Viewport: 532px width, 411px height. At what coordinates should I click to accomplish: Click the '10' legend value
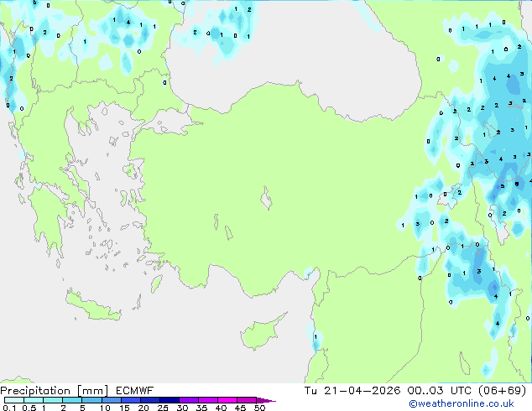tap(105, 408)
